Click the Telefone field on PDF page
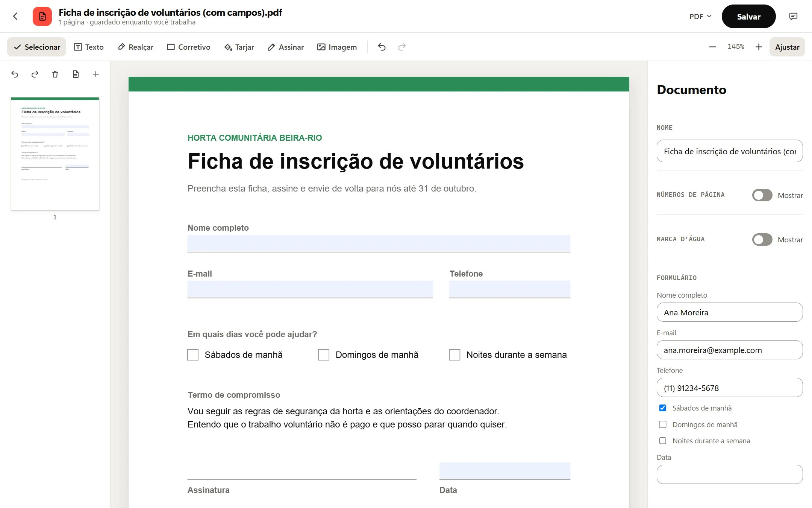The width and height of the screenshot is (812, 508). tap(510, 289)
